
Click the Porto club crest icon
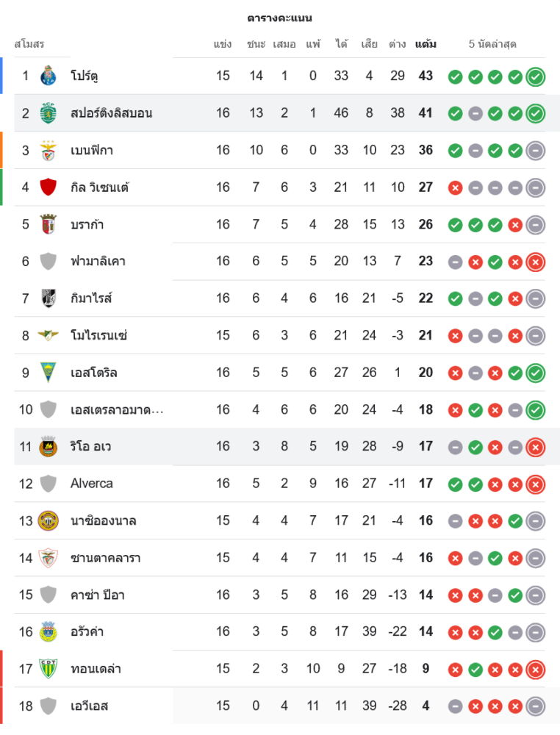49,76
